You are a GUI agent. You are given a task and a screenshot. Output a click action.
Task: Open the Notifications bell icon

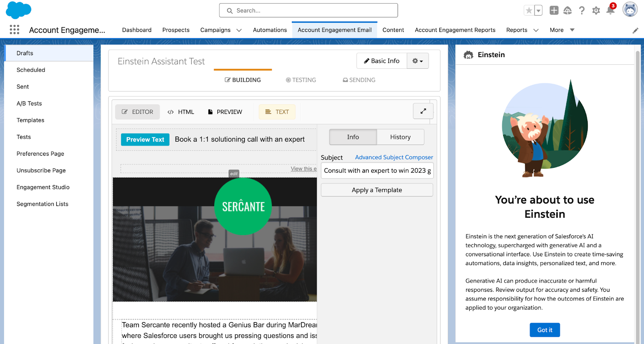[610, 10]
